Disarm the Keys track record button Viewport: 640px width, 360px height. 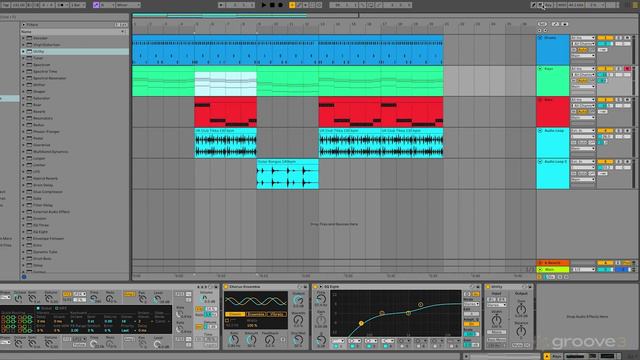627,69
